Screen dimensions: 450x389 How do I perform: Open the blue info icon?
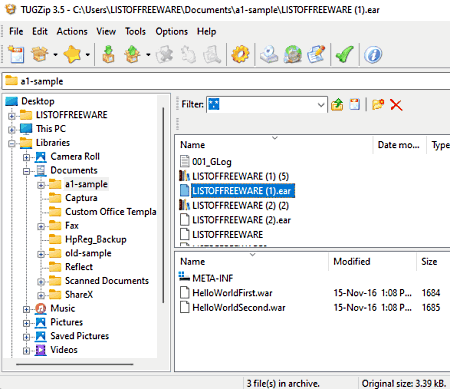[x=373, y=54]
